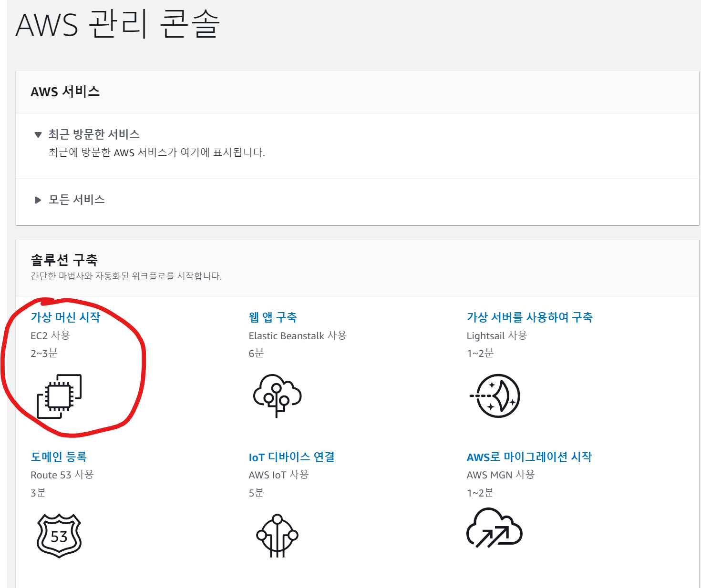The image size is (701, 588).
Task: Click the 최근 방문한 서비스 label
Action: click(x=94, y=134)
